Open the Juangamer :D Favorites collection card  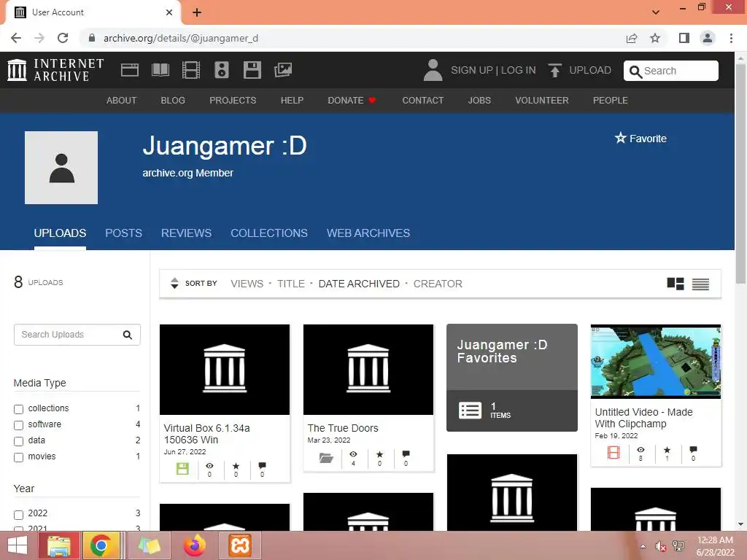511,378
